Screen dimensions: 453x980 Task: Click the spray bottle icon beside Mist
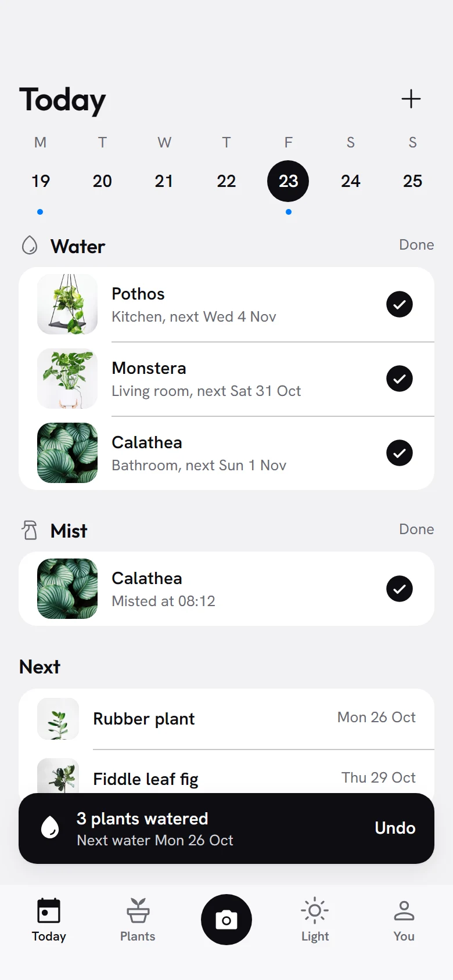click(x=30, y=530)
